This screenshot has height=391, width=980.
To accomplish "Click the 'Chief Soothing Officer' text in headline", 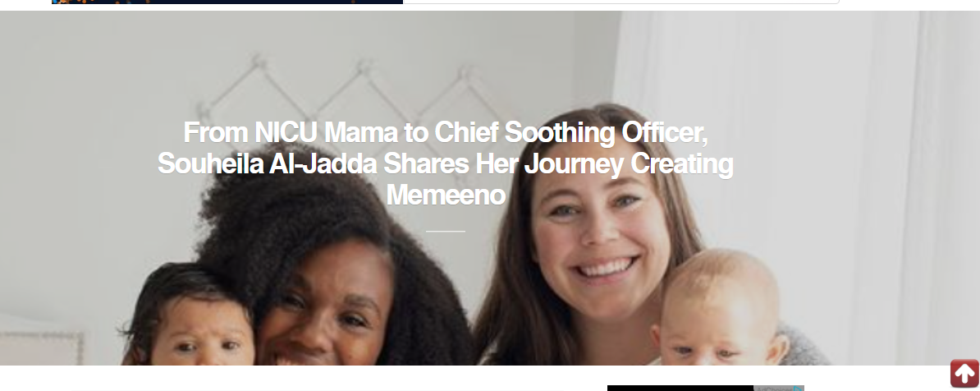I will (x=570, y=132).
